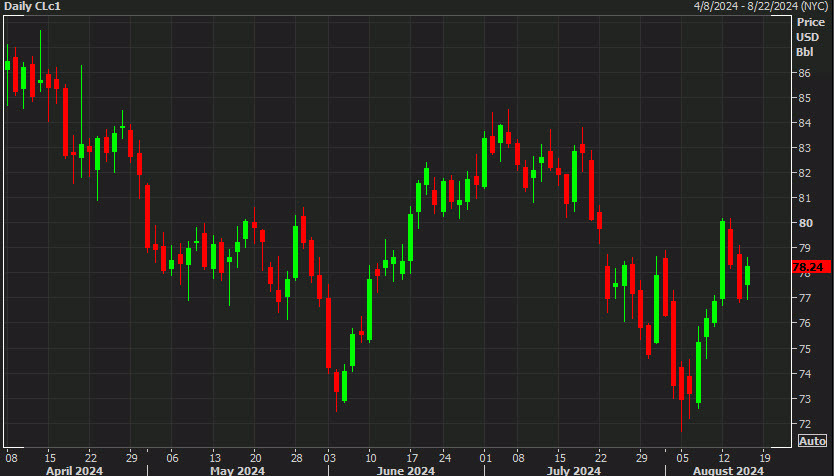Click the 29 April date tick
This screenshot has width=834, height=476.
coord(131,458)
